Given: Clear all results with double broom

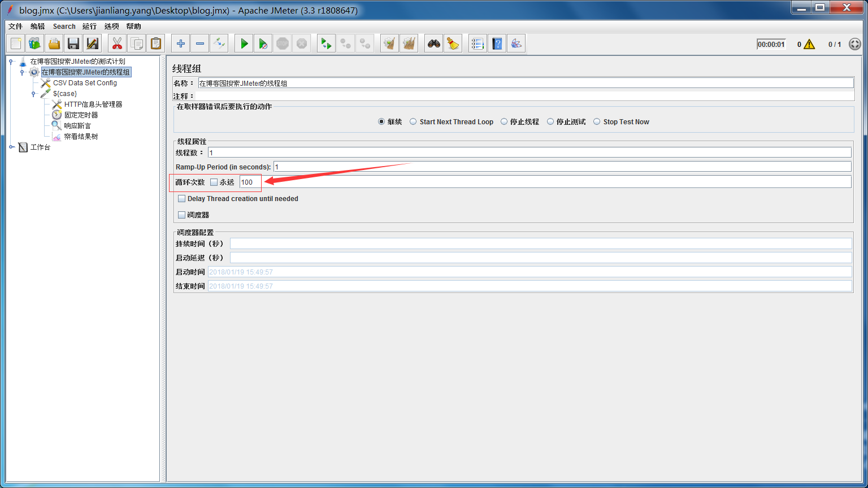Looking at the screenshot, I should pos(409,43).
